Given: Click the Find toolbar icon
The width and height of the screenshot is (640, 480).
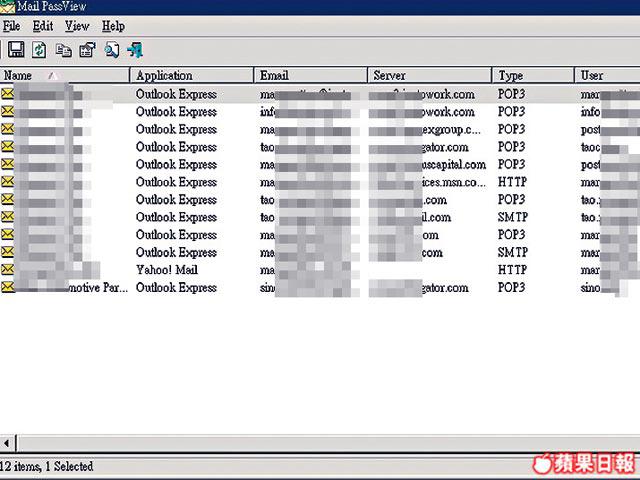Looking at the screenshot, I should pyautogui.click(x=111, y=50).
